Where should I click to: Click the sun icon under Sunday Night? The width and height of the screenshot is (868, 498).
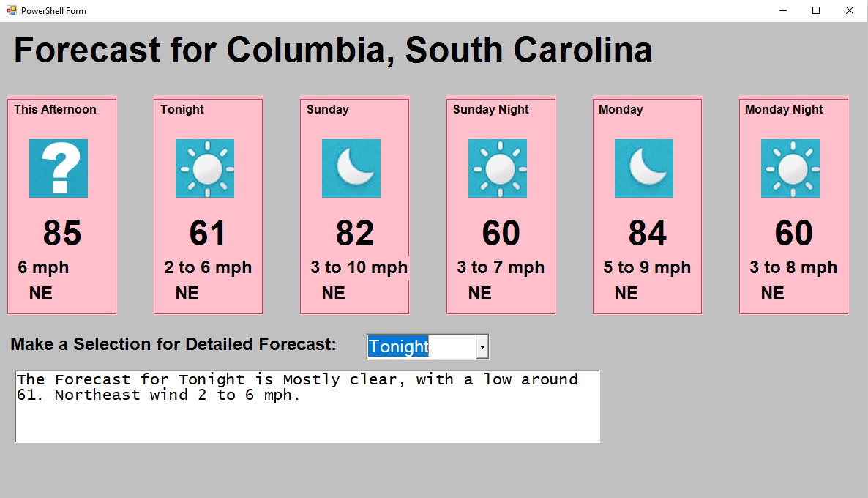498,168
